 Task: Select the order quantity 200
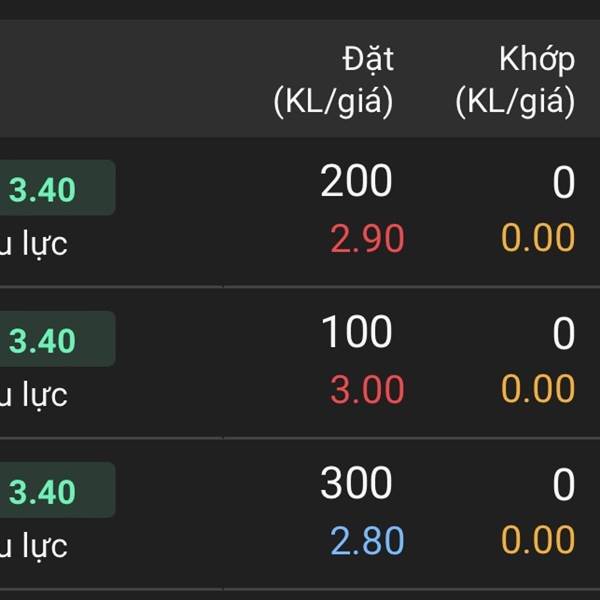[x=356, y=182]
